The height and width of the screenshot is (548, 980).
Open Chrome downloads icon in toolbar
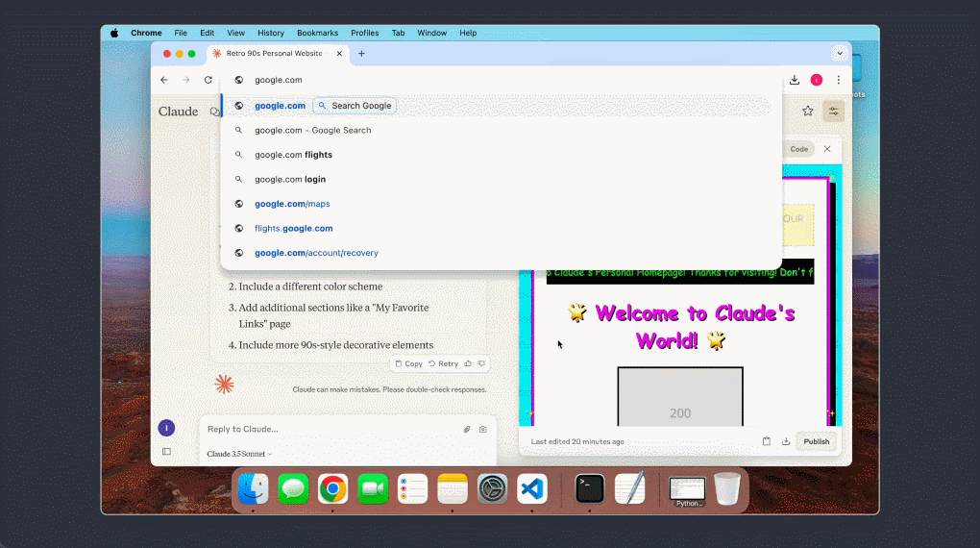[795, 80]
